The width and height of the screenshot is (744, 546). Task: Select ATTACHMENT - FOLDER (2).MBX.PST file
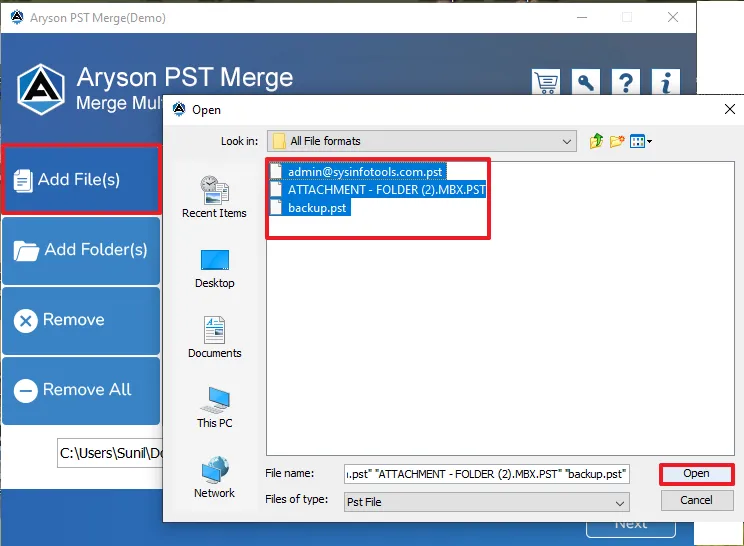378,190
